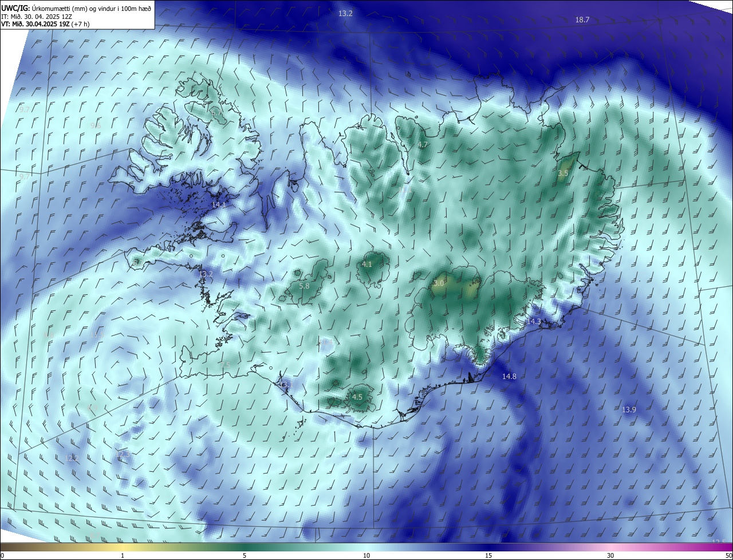The height and width of the screenshot is (560, 733).
Task: Click the 13.9 value label on the map
Action: click(629, 409)
